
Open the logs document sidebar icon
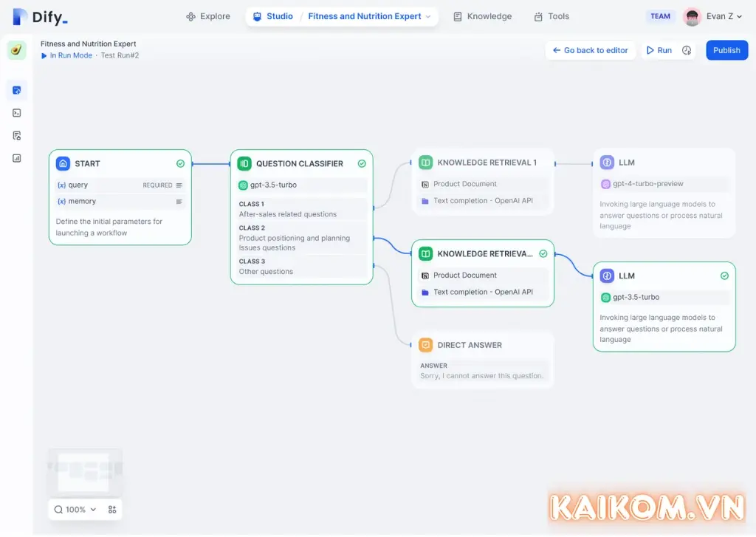pyautogui.click(x=17, y=136)
